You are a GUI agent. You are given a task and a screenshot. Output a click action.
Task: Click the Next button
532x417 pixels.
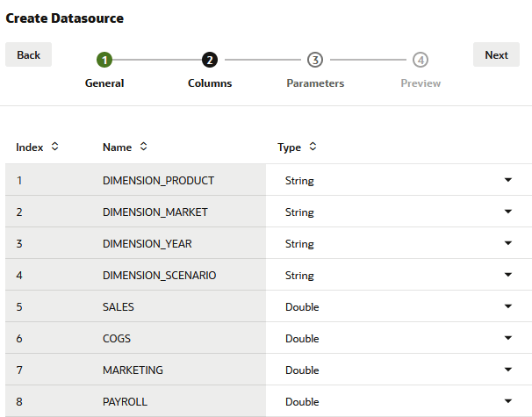[496, 54]
